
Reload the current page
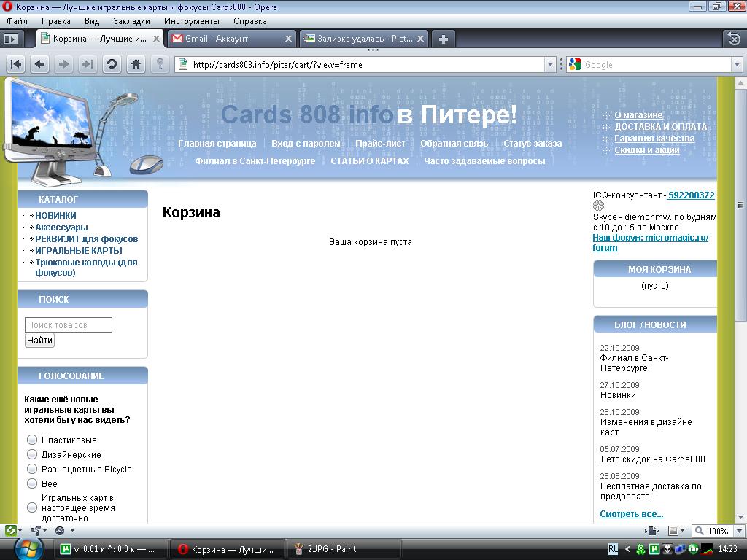(112, 64)
